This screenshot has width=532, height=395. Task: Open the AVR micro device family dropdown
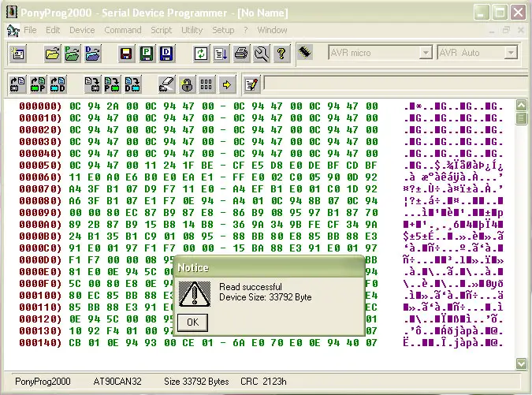pos(426,53)
